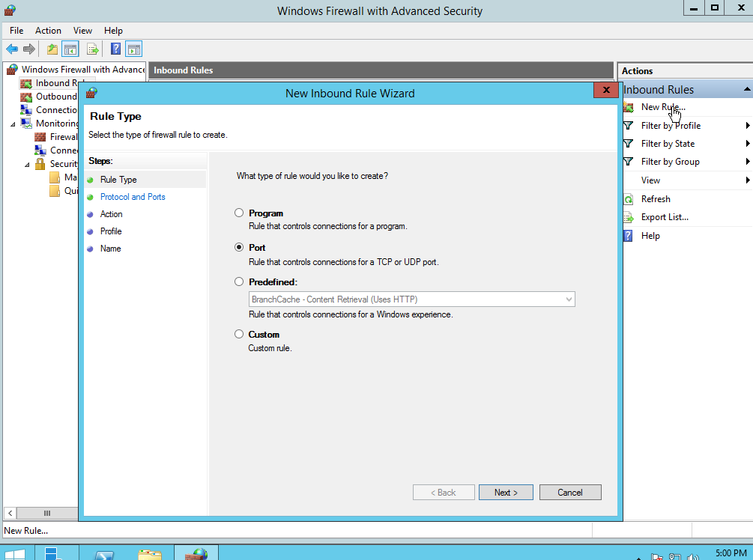Select the Predefined radio button
The height and width of the screenshot is (560, 753).
point(239,281)
